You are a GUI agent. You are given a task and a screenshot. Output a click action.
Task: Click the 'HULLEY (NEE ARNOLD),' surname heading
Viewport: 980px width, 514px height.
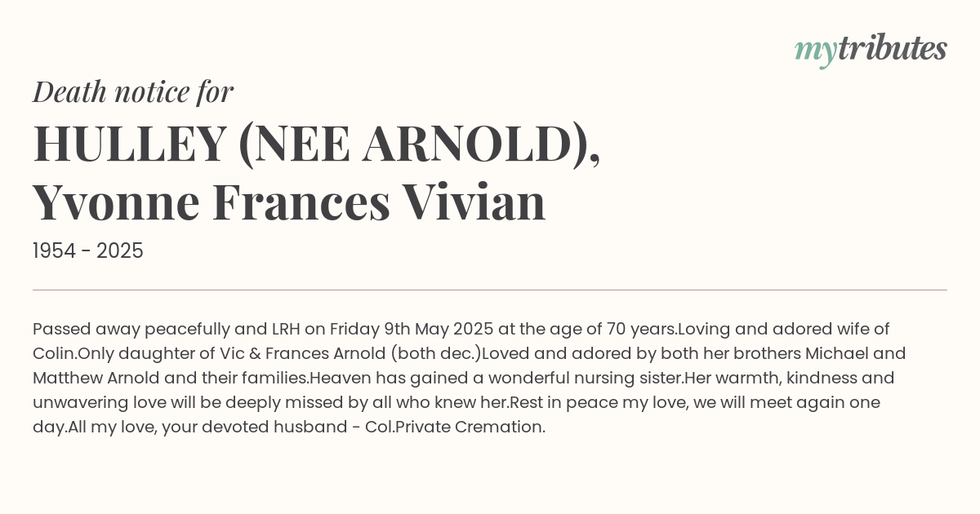coord(317,144)
